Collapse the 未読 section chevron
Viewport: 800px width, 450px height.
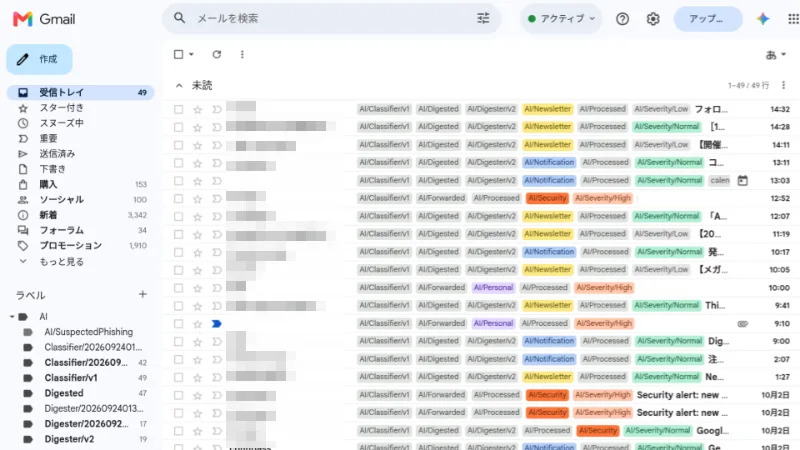(x=179, y=85)
